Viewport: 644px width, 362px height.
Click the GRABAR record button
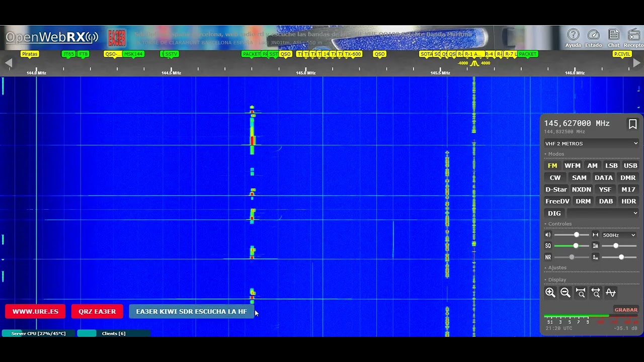(x=626, y=310)
